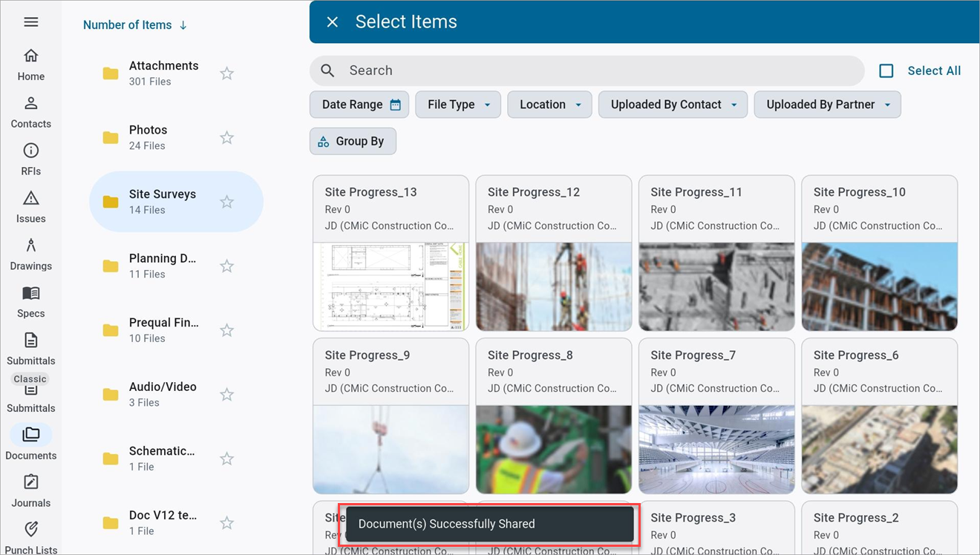980x555 pixels.
Task: Star the Site Surveys folder
Action: click(x=227, y=202)
